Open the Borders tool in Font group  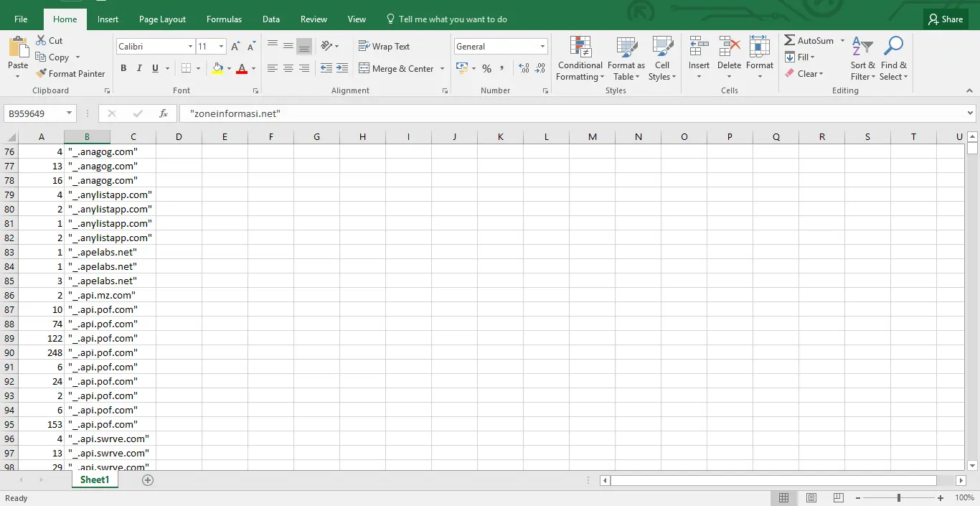187,68
